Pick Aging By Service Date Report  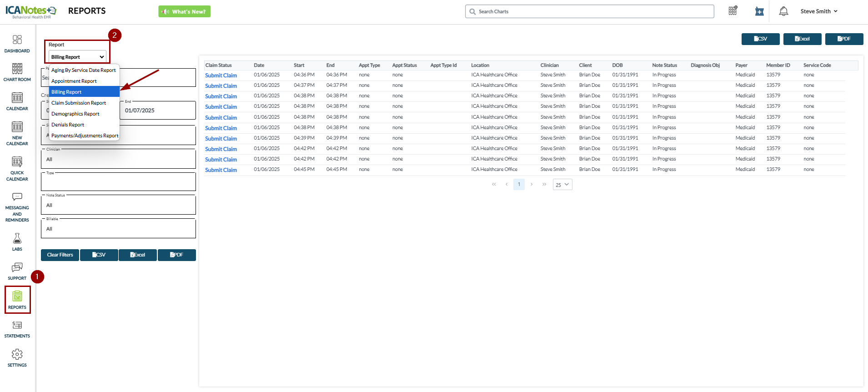[84, 70]
